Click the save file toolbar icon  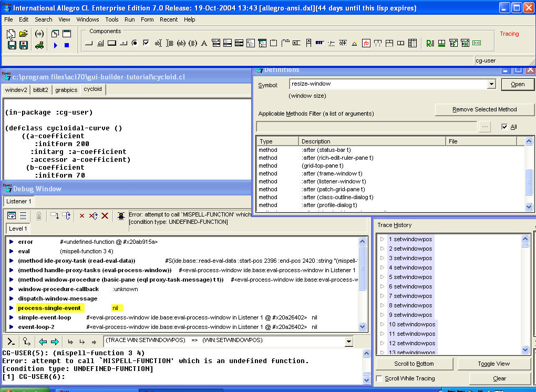click(x=12, y=45)
